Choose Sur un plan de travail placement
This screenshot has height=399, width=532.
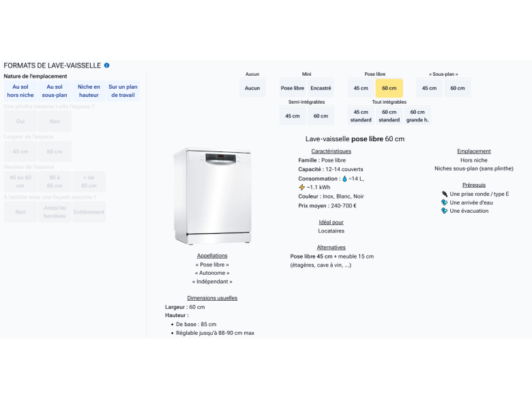pos(123,91)
